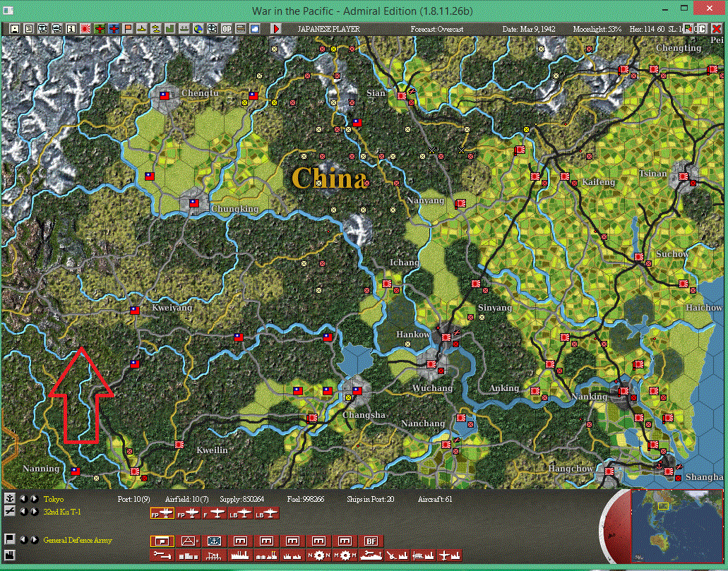Screen dimensions: 728x571
Task: Select the Chinese flag at Nanning
Action: coord(76,471)
